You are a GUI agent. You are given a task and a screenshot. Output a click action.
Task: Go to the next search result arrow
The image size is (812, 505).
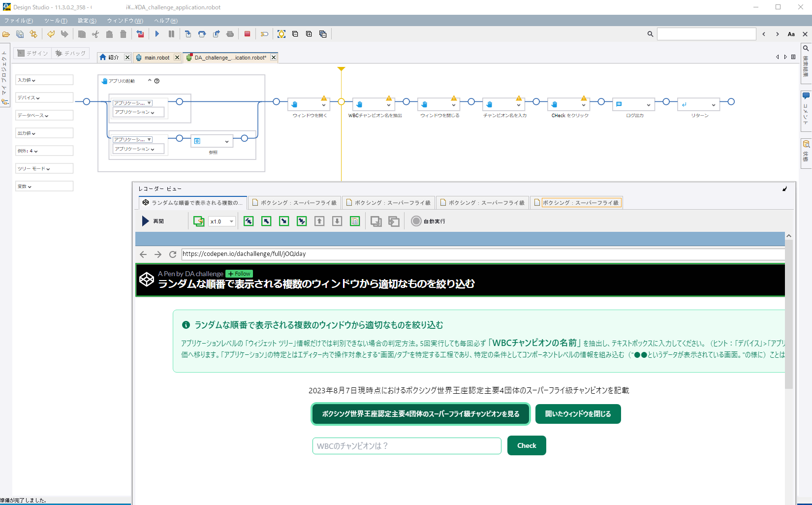778,34
